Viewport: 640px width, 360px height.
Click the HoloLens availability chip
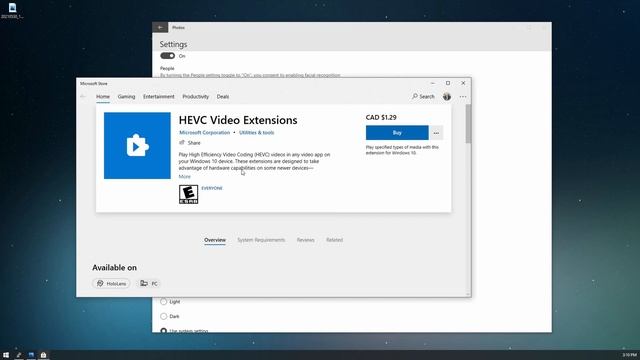pyautogui.click(x=111, y=283)
